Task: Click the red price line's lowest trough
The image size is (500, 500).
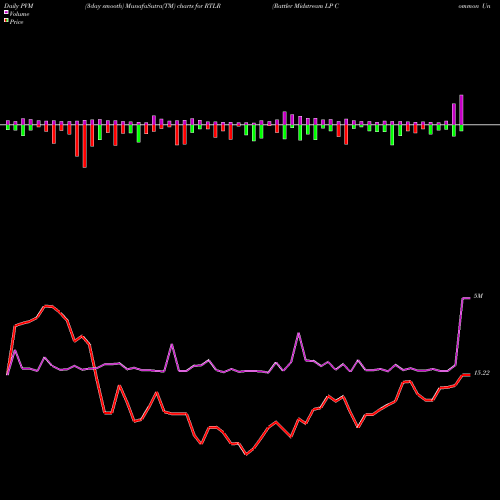Action: [246, 454]
